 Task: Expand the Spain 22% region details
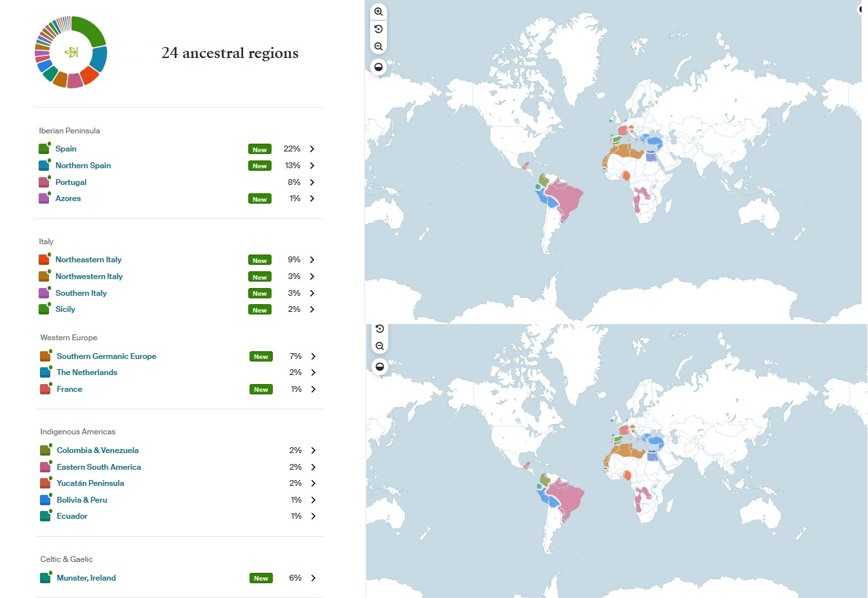click(312, 149)
